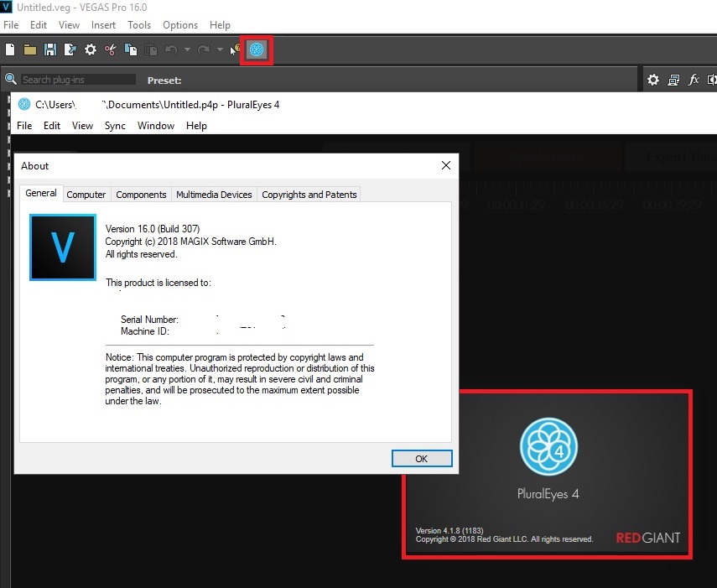717x588 pixels.
Task: Click the VEGAS V logo in About dialog
Action: click(x=63, y=247)
